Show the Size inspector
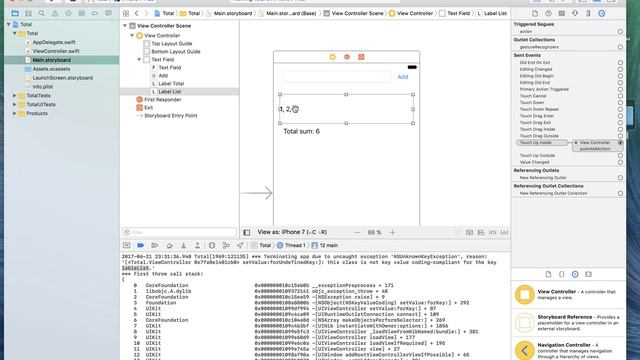Viewport: 640px width, 360px height. (588, 13)
